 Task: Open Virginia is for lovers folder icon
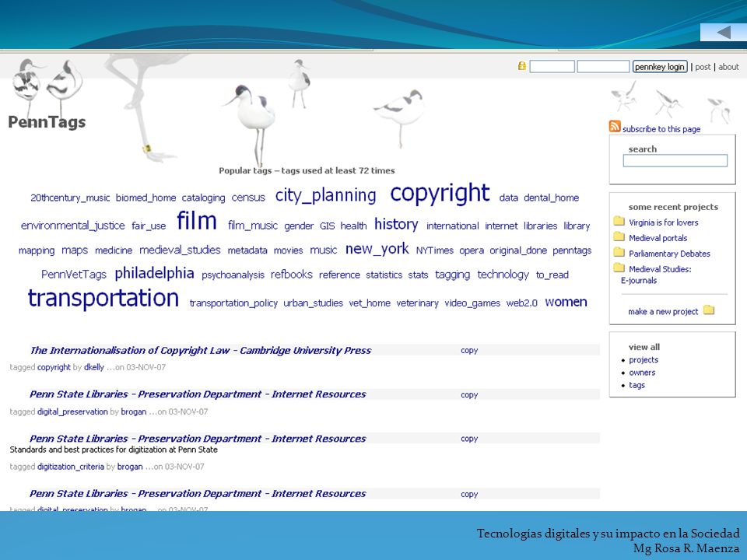click(x=619, y=221)
